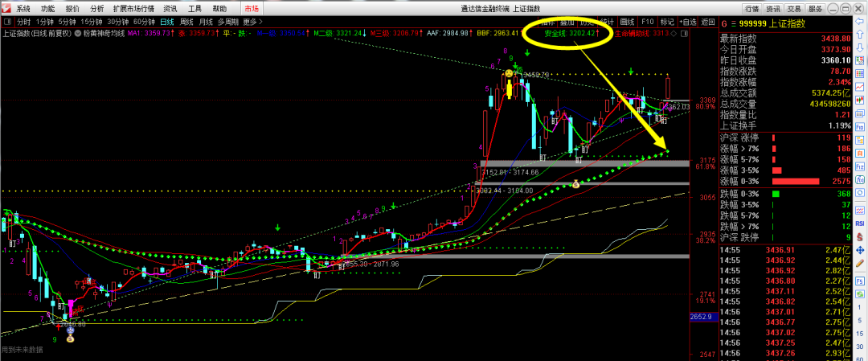Click the 最新指数 3438.80 row

(x=786, y=39)
